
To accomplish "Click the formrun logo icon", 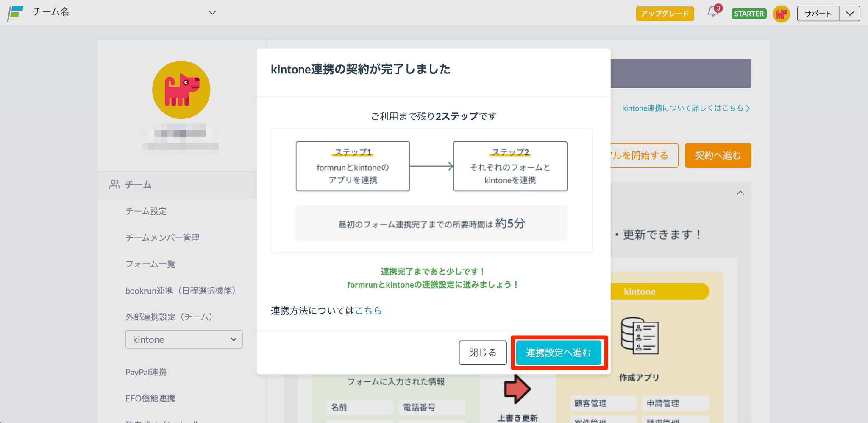I will pos(15,13).
